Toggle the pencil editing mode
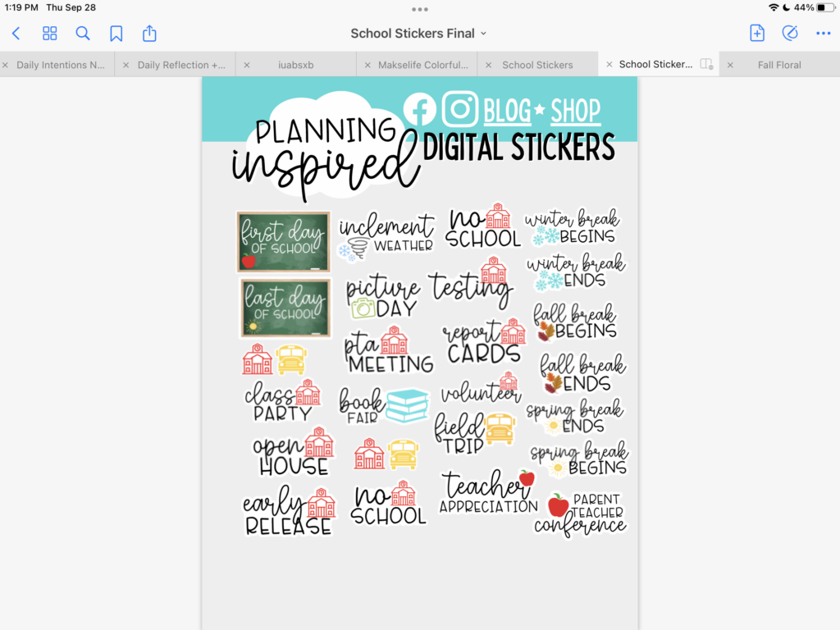Image resolution: width=840 pixels, height=630 pixels. click(790, 33)
